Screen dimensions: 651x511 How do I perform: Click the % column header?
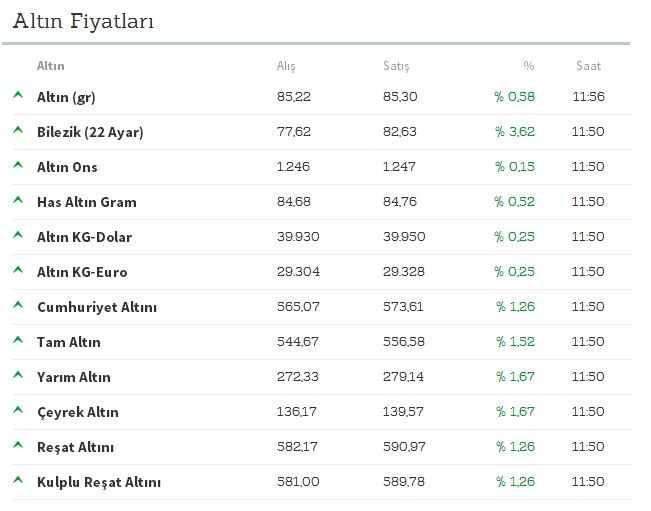click(x=529, y=66)
